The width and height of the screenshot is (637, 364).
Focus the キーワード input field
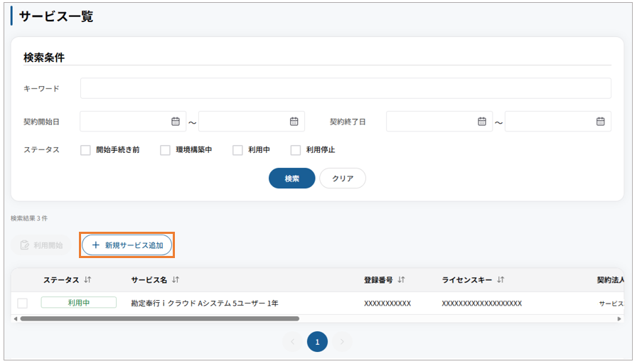click(346, 88)
